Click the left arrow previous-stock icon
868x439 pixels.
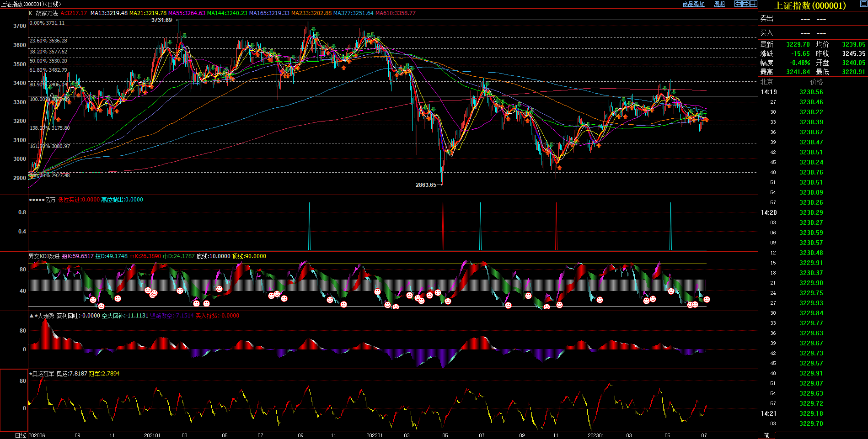pos(738,4)
